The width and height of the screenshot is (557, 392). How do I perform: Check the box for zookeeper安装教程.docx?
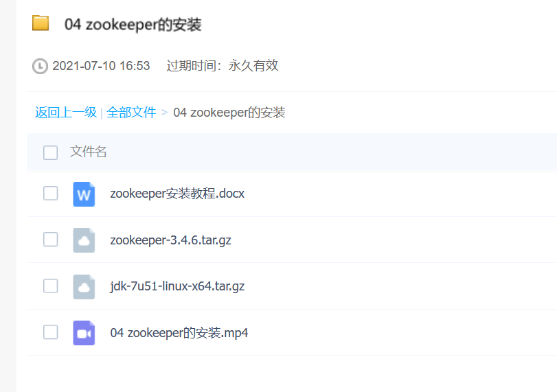(x=50, y=194)
